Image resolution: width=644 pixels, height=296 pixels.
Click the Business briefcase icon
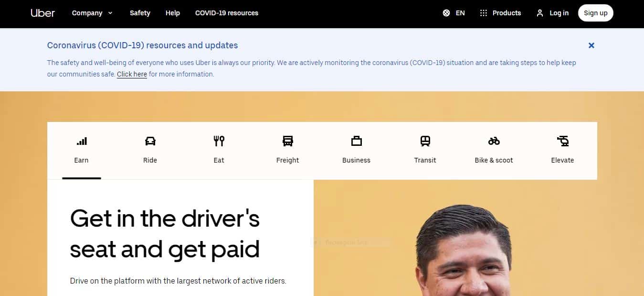pos(357,141)
